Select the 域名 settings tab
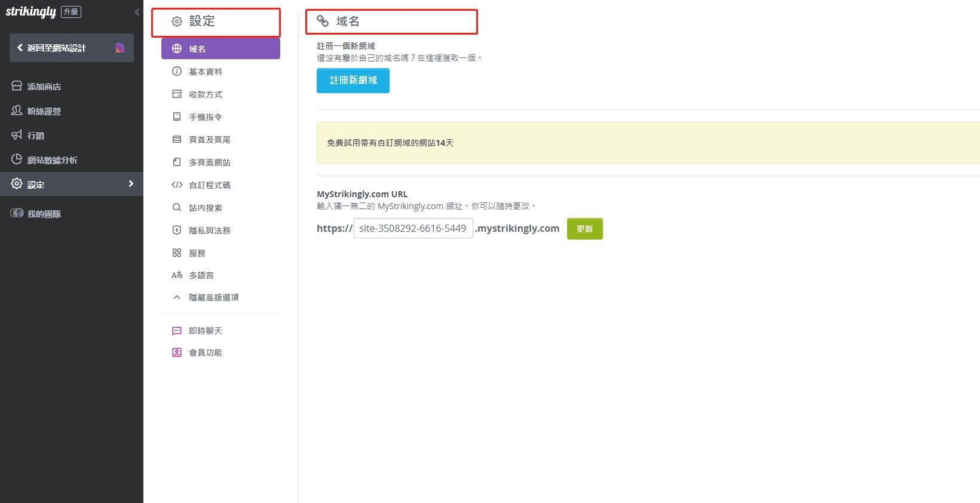The height and width of the screenshot is (503, 980). pos(220,49)
